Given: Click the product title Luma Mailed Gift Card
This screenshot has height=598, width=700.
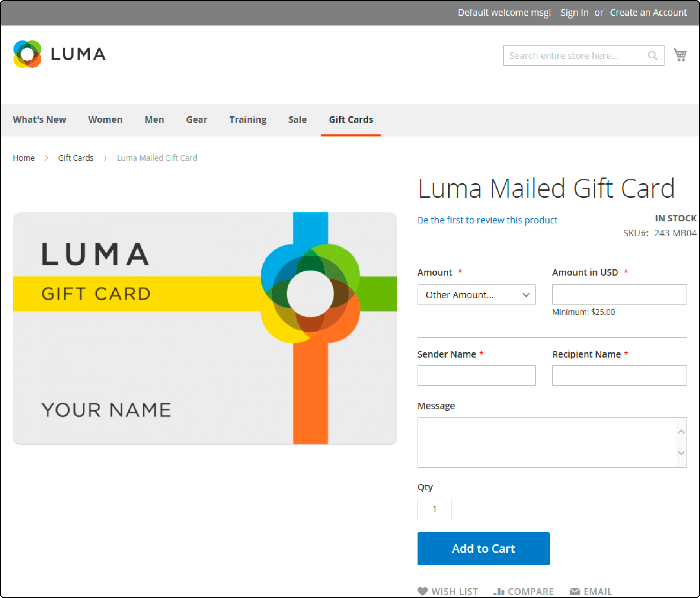Looking at the screenshot, I should point(546,188).
